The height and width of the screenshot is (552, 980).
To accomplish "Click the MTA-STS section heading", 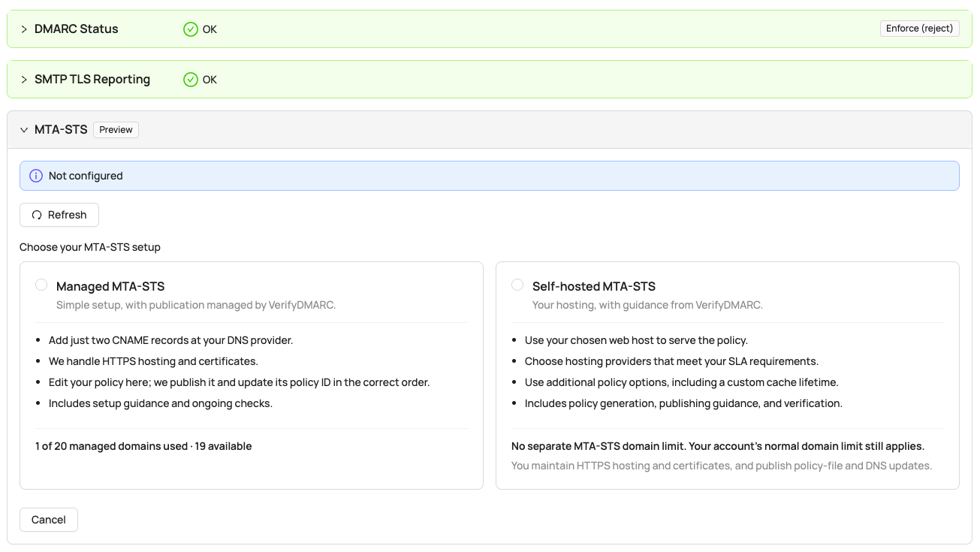I will 61,130.
